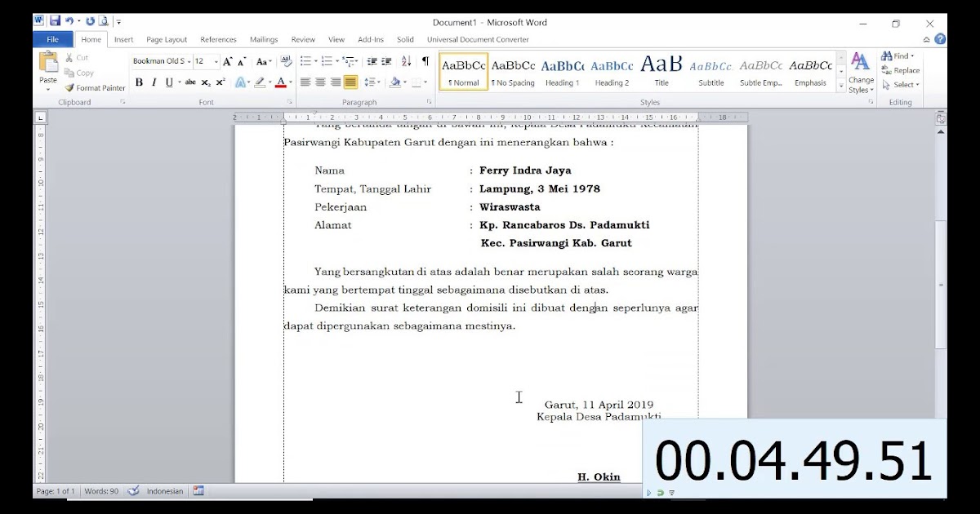This screenshot has width=980, height=514.
Task: Click text highlight color button
Action: [x=259, y=82]
